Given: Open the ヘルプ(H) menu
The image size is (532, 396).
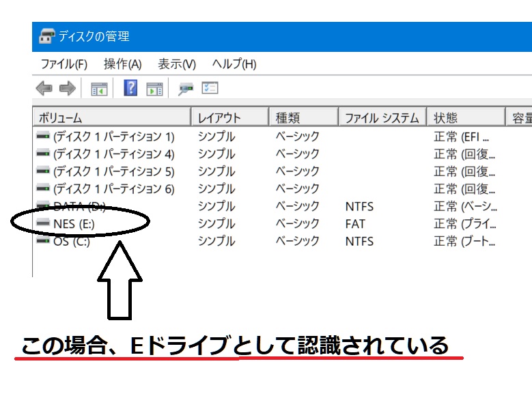Looking at the screenshot, I should click(234, 64).
